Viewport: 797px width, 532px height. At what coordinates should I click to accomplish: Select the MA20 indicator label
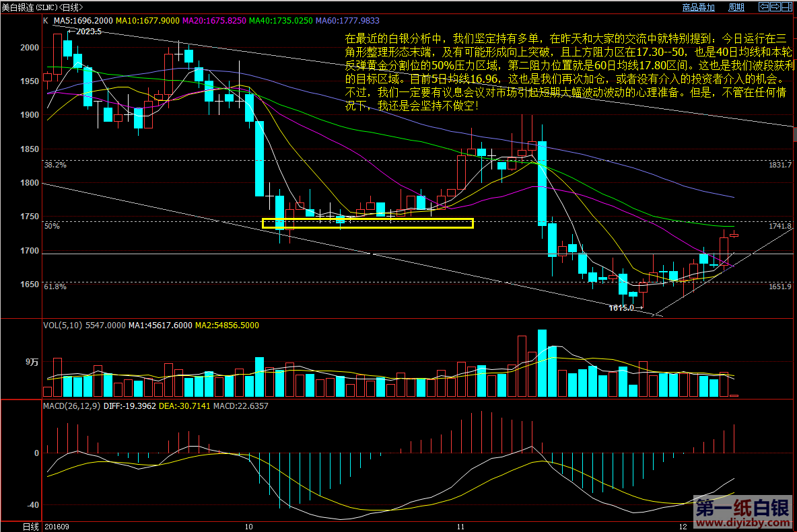tap(213, 21)
